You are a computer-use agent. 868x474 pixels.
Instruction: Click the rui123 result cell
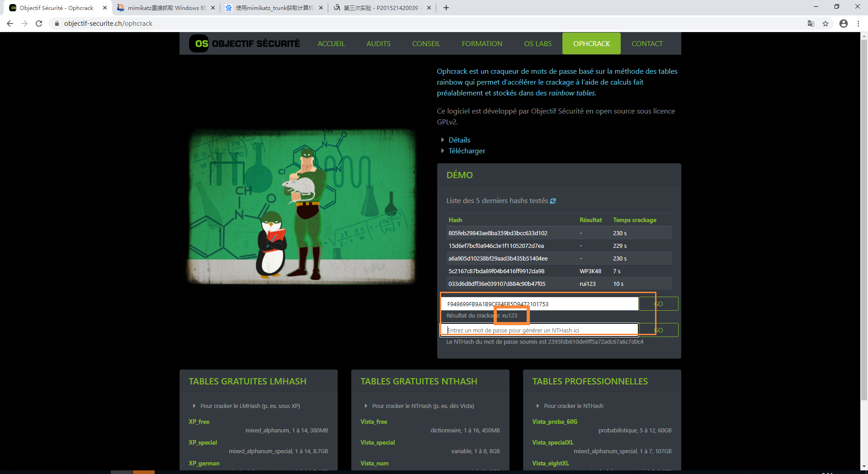(588, 284)
